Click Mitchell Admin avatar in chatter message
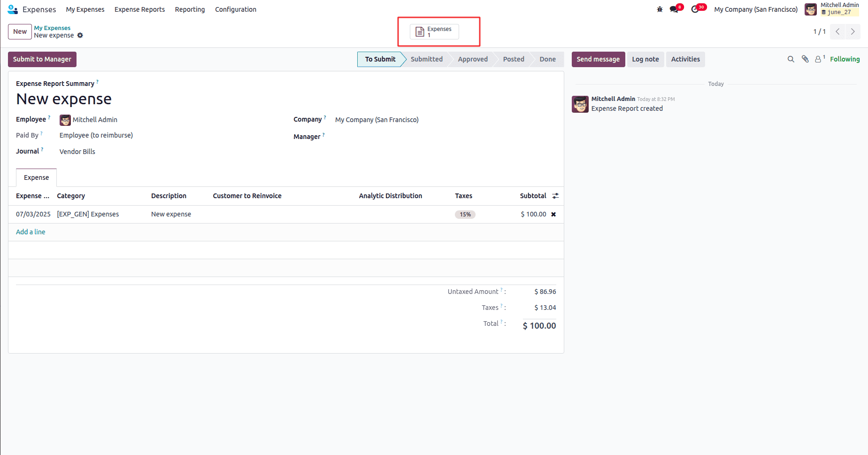This screenshot has height=455, width=868. pos(580,104)
